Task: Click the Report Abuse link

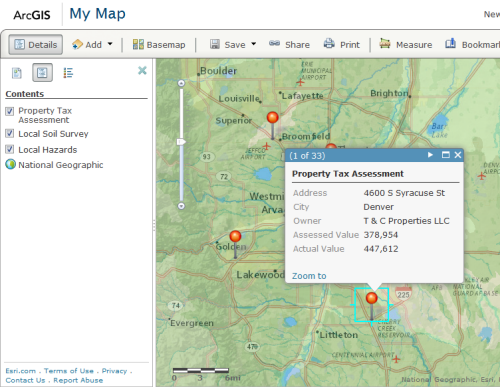Action: tap(78, 380)
